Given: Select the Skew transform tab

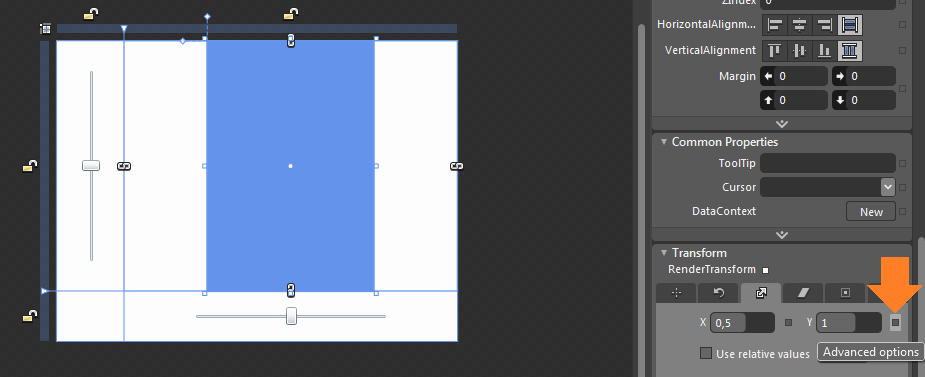Looking at the screenshot, I should (x=803, y=293).
